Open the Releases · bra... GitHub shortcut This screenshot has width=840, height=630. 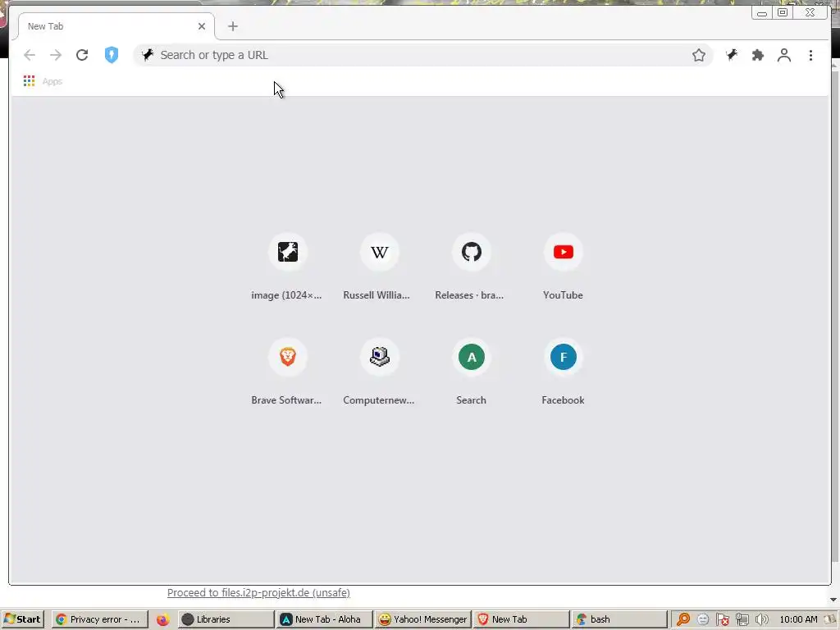(472, 267)
